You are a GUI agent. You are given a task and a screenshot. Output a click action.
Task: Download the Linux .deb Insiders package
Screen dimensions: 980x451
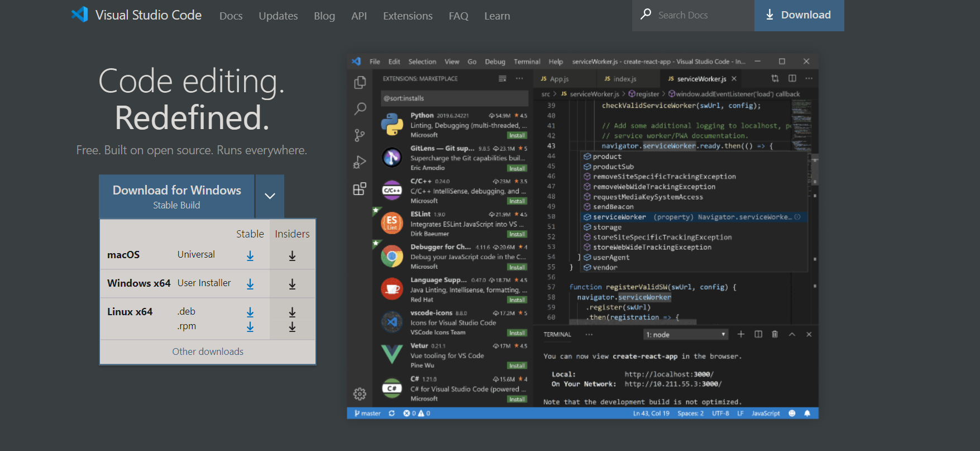[x=292, y=312]
